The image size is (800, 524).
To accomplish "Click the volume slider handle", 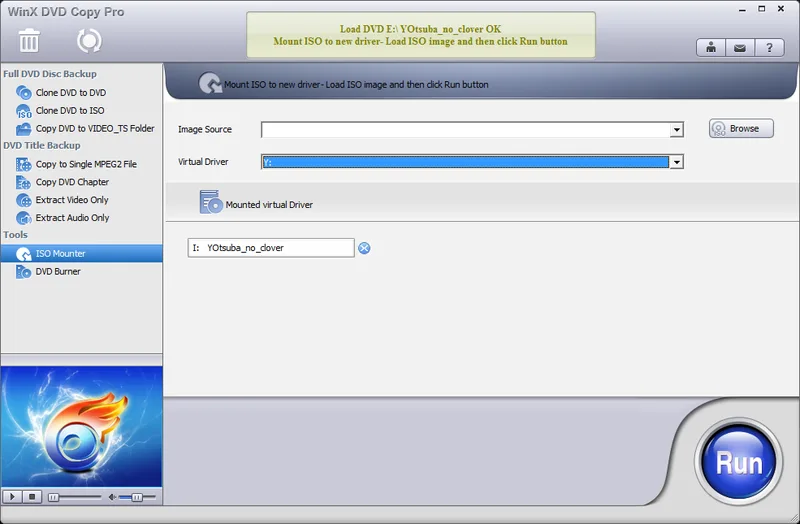I will click(137, 497).
